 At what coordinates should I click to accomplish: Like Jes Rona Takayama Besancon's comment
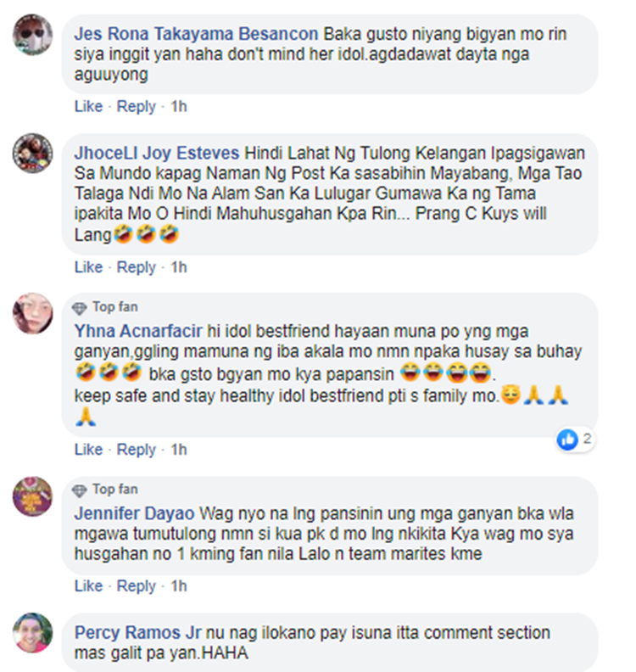[88, 106]
